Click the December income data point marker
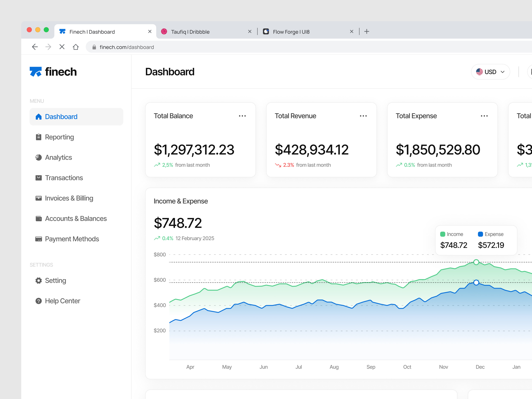Viewport: 532px width, 399px height. pyautogui.click(x=476, y=262)
